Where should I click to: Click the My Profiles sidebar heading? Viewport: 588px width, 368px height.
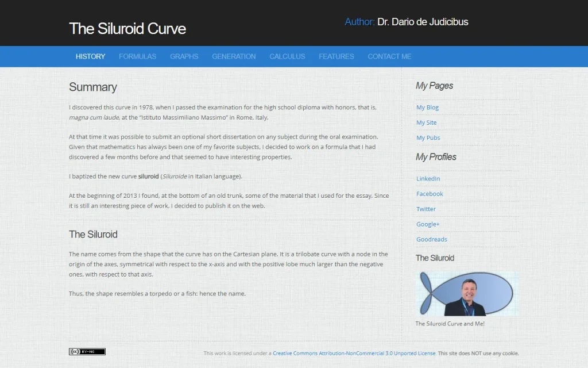pyautogui.click(x=436, y=157)
